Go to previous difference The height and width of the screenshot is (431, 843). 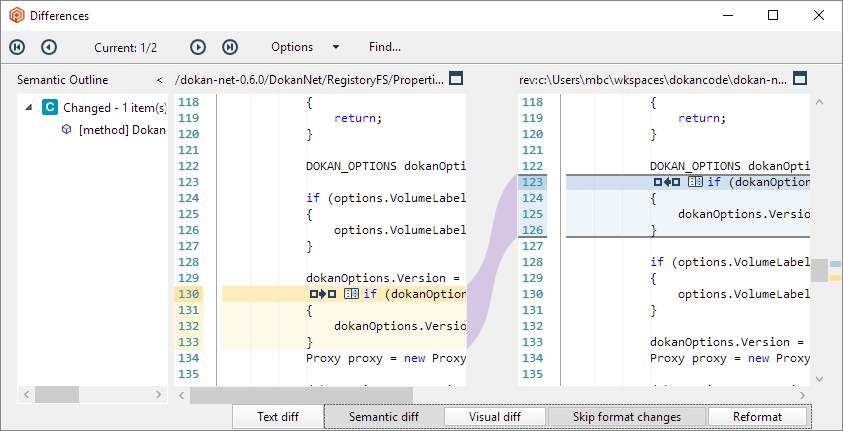click(x=49, y=47)
